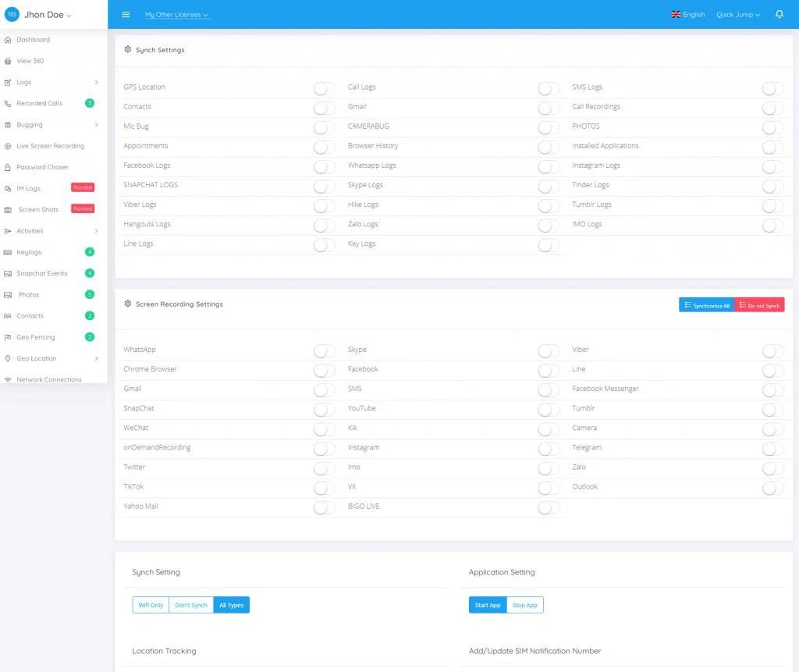Click the View 360 sidebar icon
This screenshot has width=799, height=672.
[8, 61]
